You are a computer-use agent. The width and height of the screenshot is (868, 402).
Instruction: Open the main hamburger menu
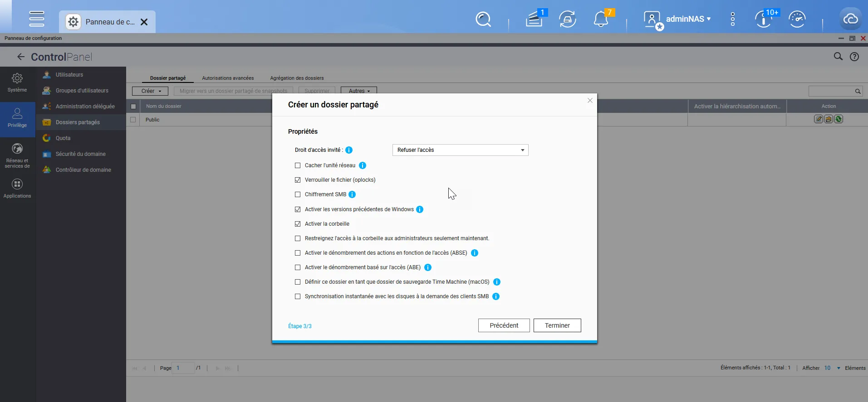37,19
